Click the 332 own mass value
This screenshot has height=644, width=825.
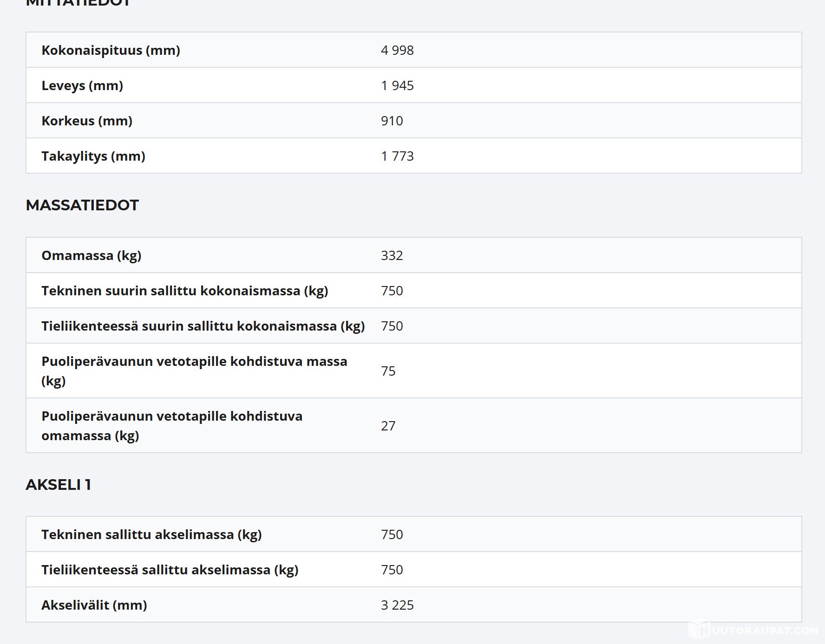click(392, 255)
